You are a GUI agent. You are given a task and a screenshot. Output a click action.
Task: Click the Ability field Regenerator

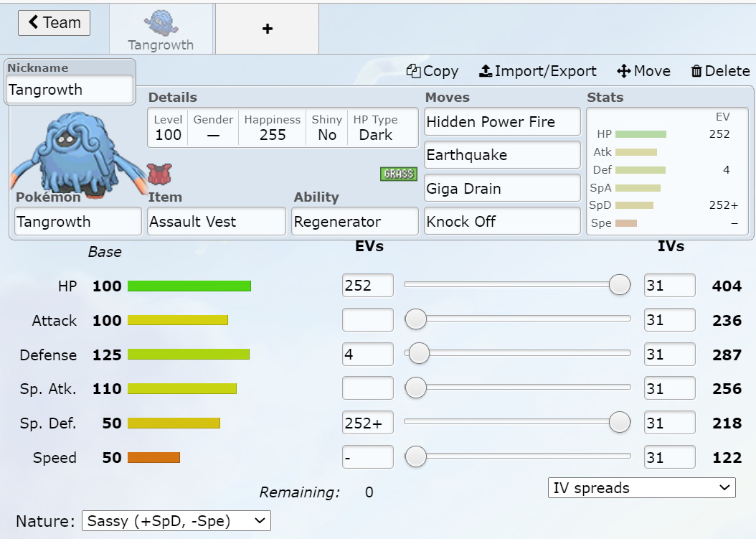pos(355,222)
